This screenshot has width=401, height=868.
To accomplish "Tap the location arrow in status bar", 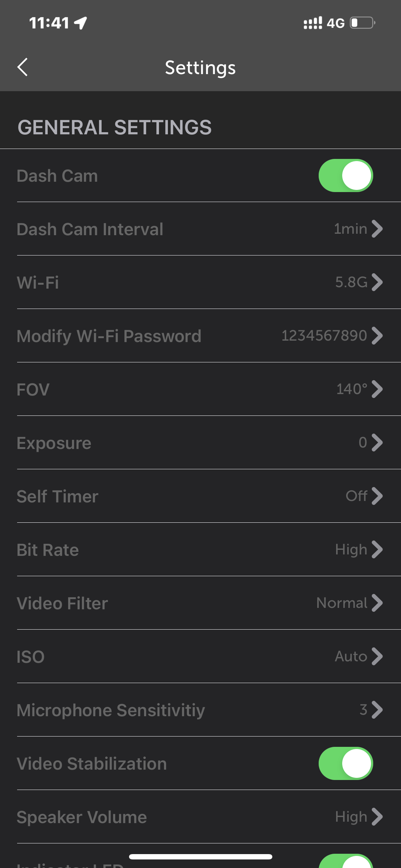I will point(81,23).
